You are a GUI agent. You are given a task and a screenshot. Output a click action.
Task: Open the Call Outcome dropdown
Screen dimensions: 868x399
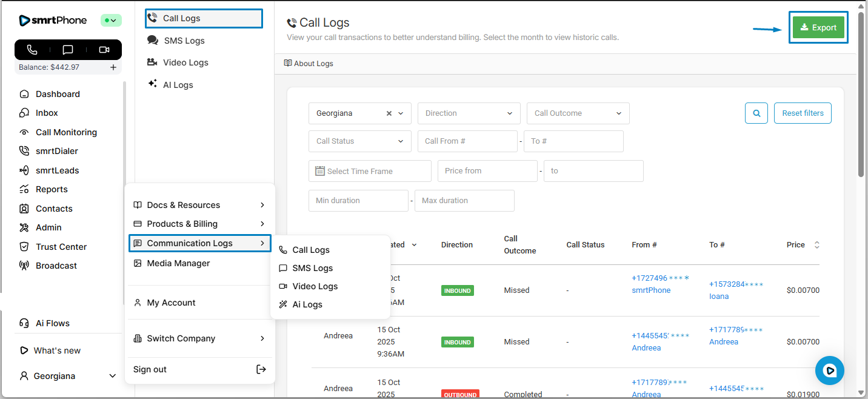point(578,113)
